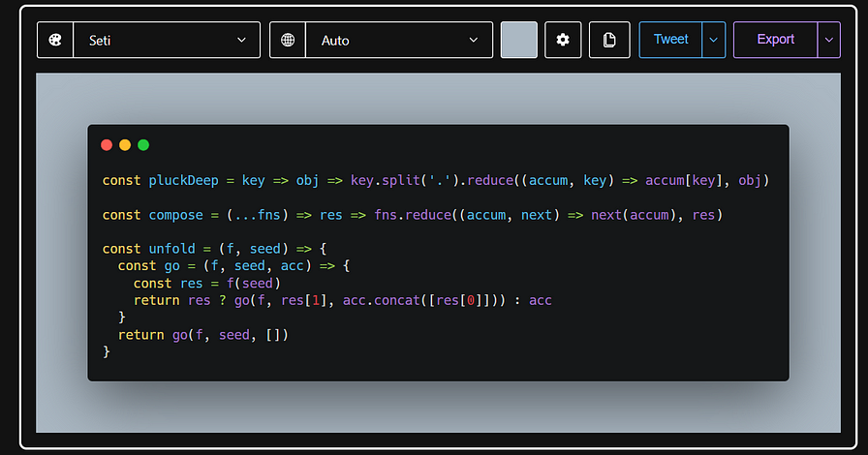Open the background color swatch picker

tap(518, 40)
